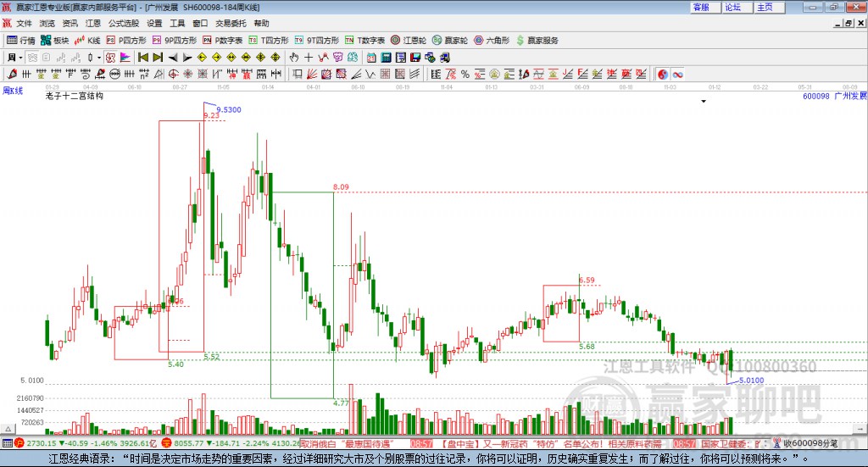Click the 收600098分笔 status entry
Viewport: 868px width, 467px height.
(x=805, y=443)
